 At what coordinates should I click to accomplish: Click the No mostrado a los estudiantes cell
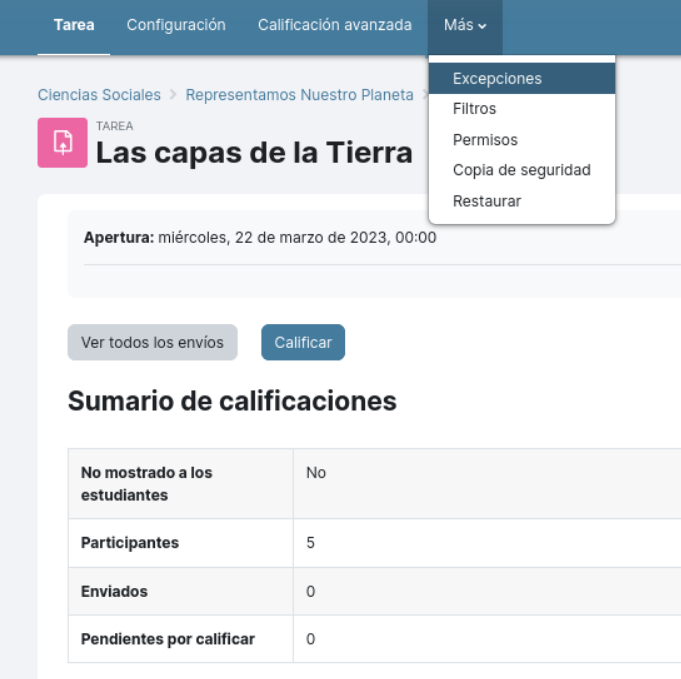point(181,484)
